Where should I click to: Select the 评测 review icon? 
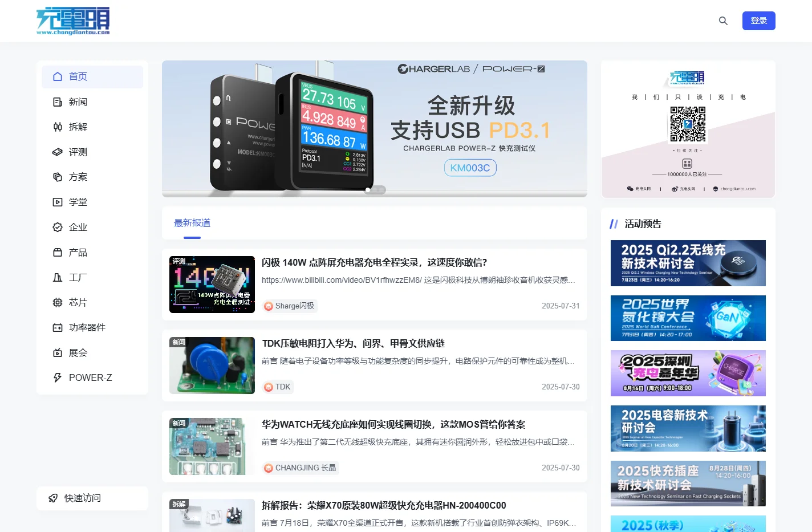click(58, 152)
